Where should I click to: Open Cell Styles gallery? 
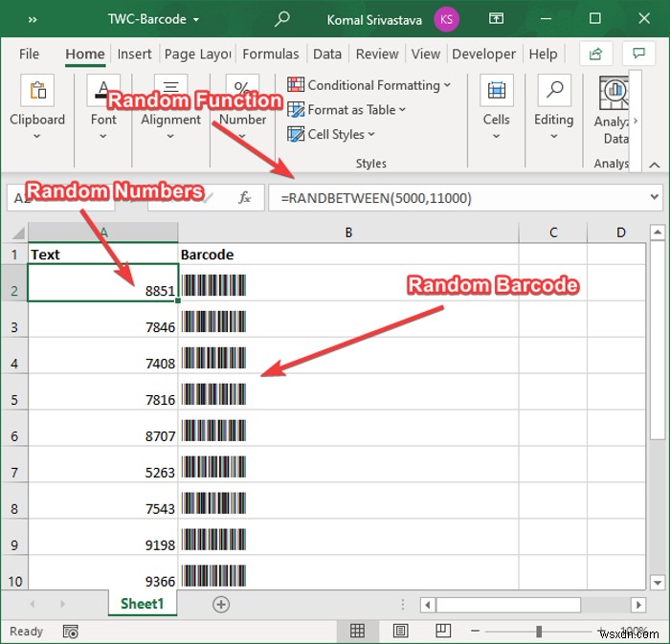click(x=331, y=134)
